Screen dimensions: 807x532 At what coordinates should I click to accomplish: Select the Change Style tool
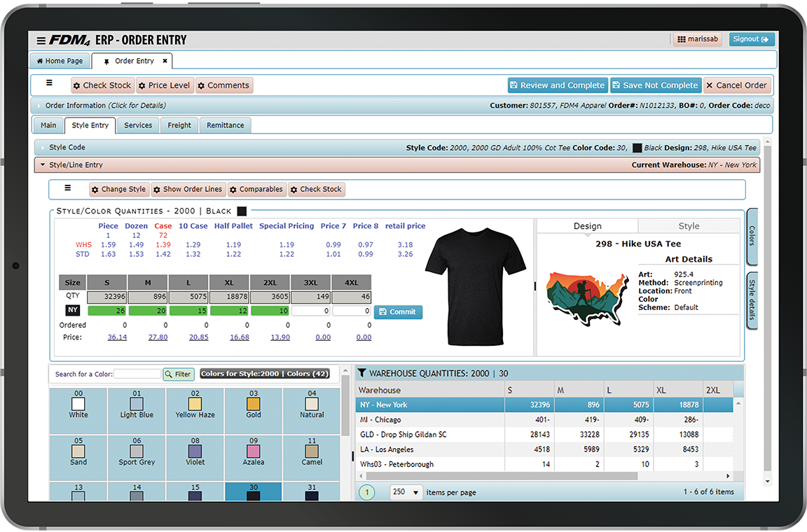coord(118,189)
